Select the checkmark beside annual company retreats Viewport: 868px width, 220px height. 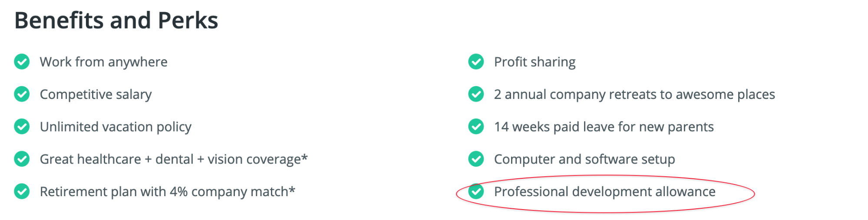point(476,94)
